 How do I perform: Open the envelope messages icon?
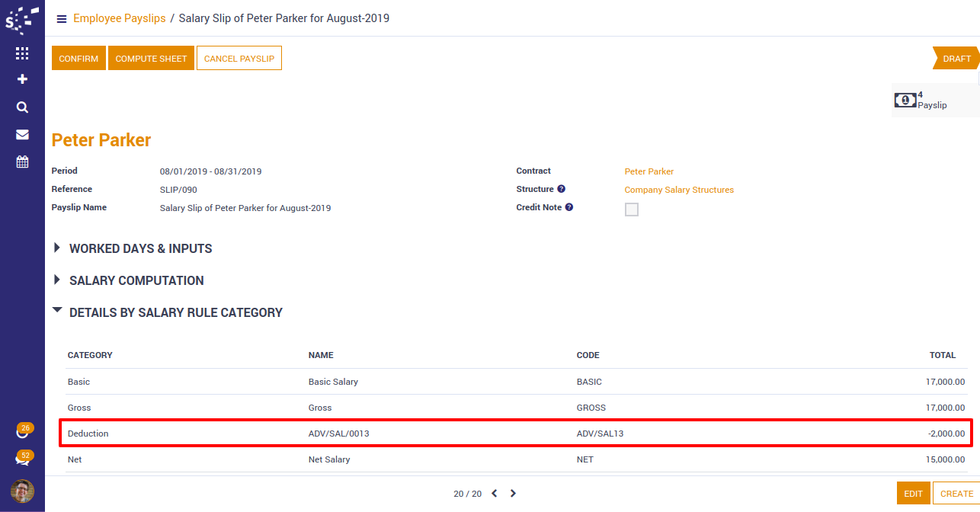[22, 135]
